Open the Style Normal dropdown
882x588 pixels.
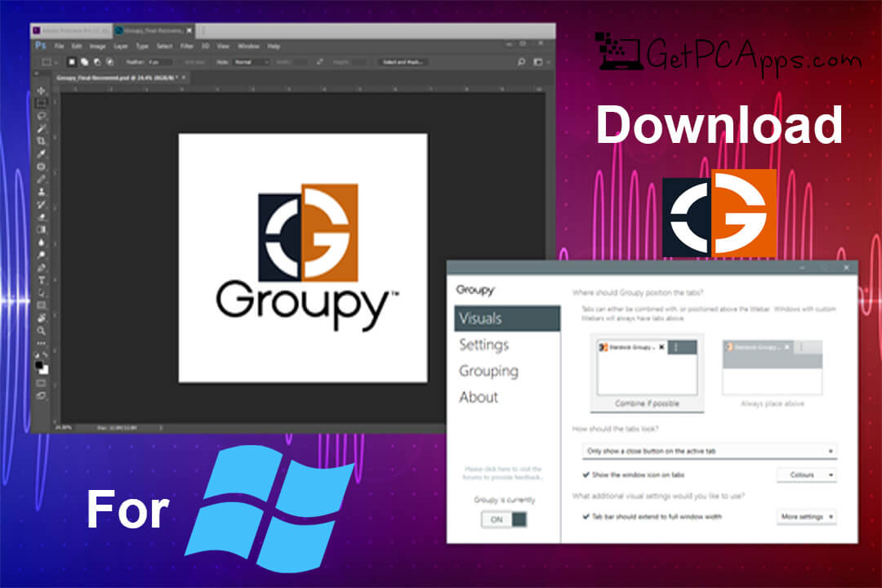251,62
